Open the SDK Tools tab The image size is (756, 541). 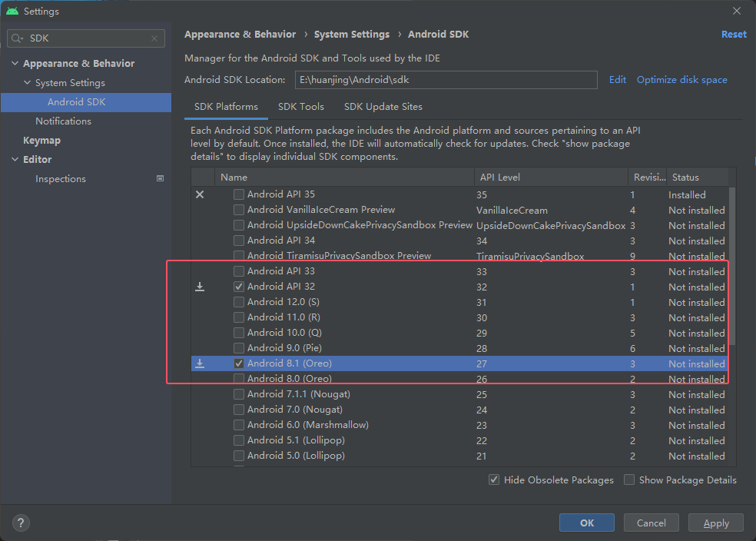pos(301,107)
